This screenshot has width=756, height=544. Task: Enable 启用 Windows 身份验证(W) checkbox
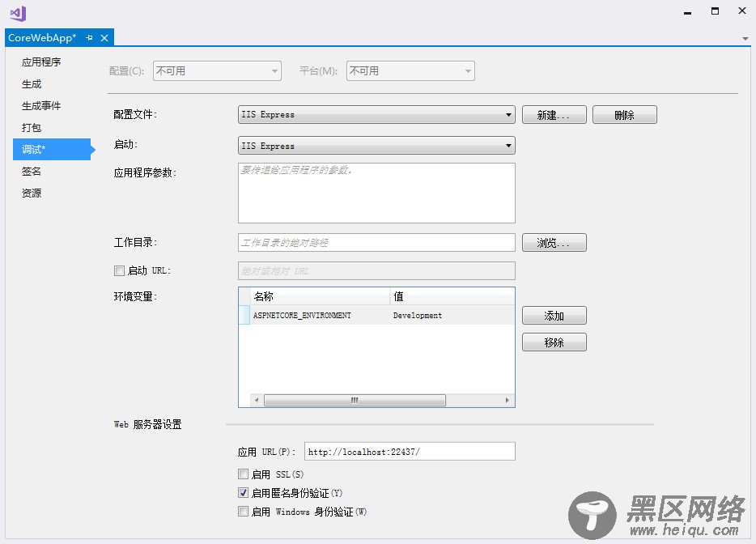(243, 511)
